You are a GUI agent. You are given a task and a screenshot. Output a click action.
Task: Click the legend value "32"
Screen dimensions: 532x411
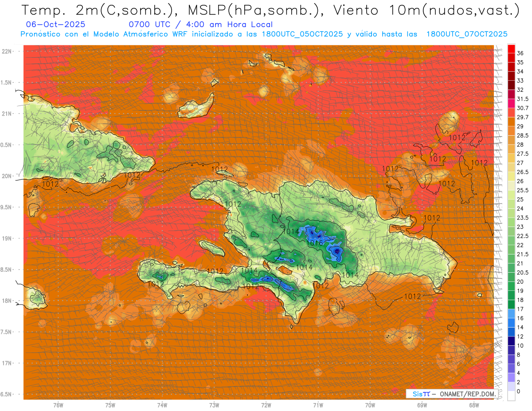tap(520, 90)
